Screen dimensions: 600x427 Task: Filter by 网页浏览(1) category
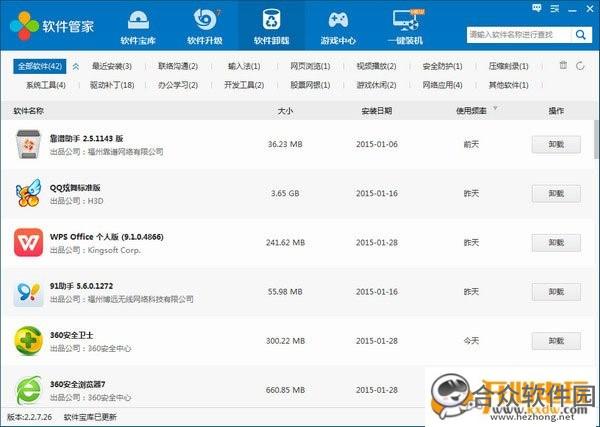pyautogui.click(x=310, y=66)
